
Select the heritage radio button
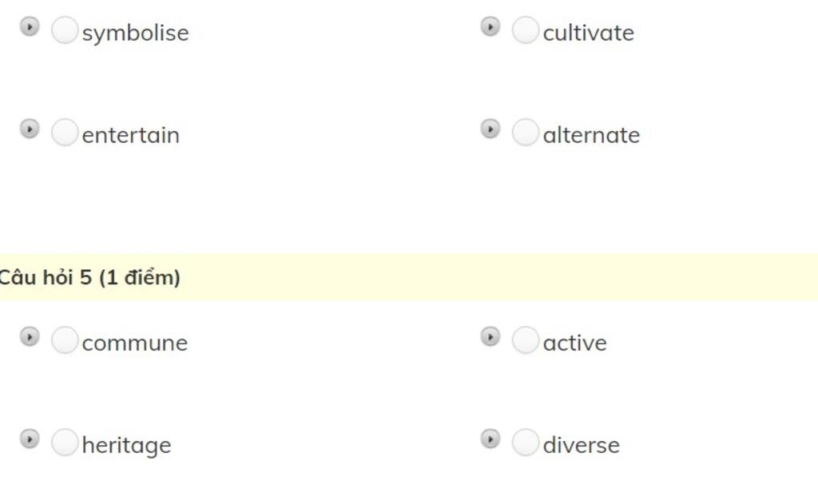point(65,442)
